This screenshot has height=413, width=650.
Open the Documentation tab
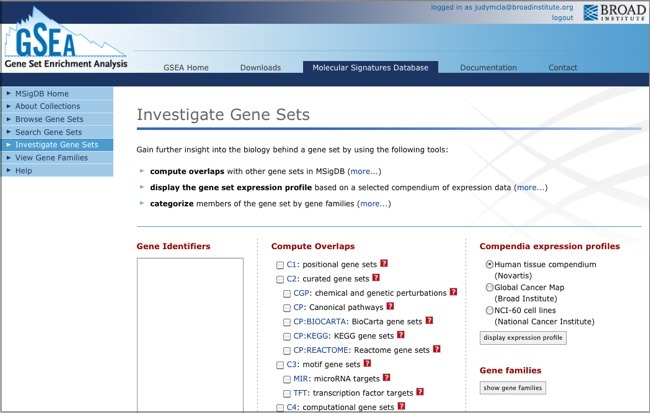(488, 68)
